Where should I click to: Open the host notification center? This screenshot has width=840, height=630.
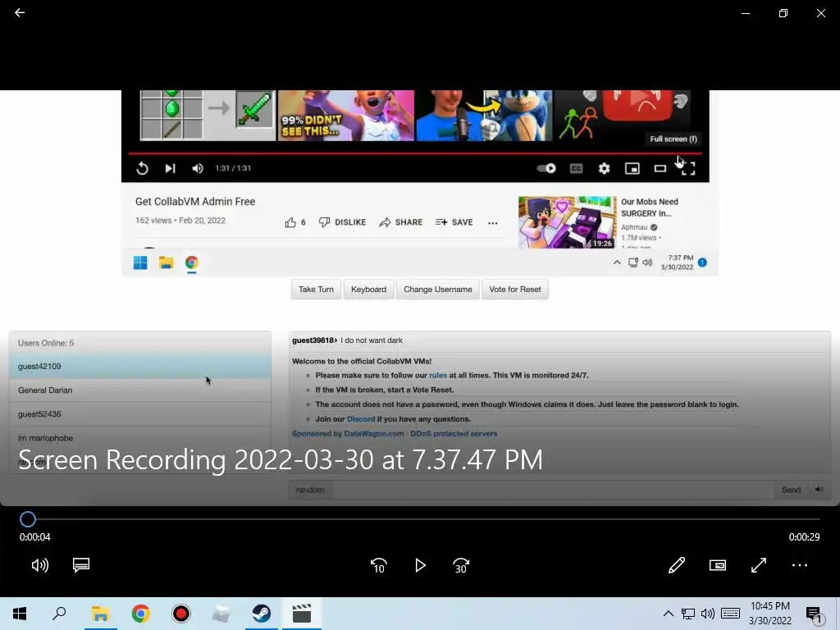coord(815,615)
